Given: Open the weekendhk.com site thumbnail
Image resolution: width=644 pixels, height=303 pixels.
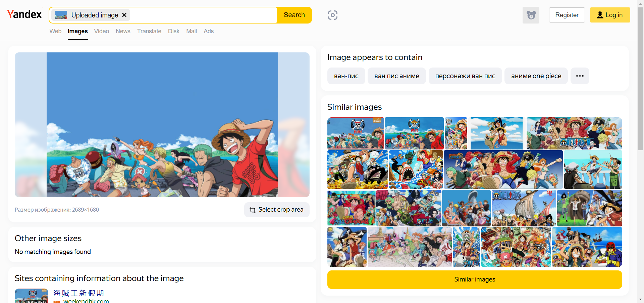Looking at the screenshot, I should (x=32, y=296).
